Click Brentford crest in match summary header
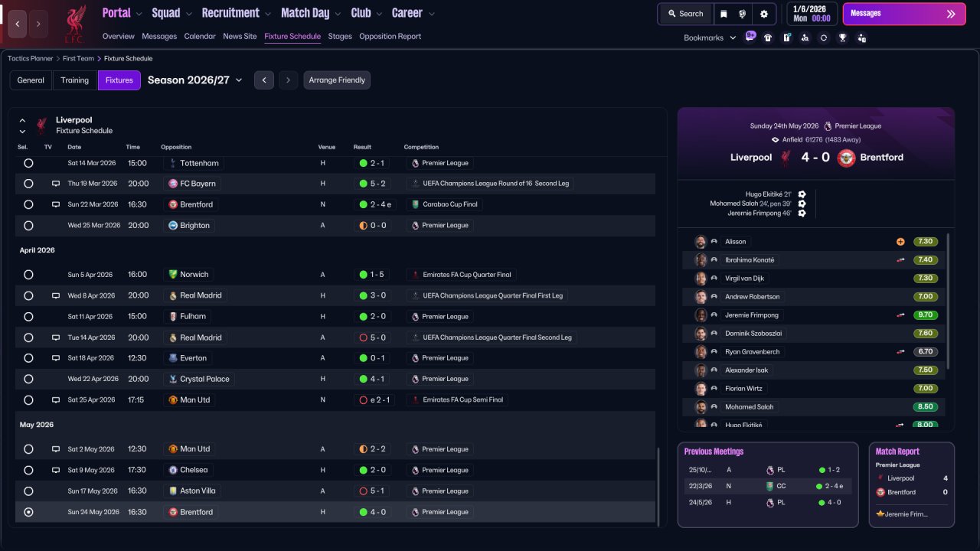Screen dimensions: 980x551 [846, 158]
